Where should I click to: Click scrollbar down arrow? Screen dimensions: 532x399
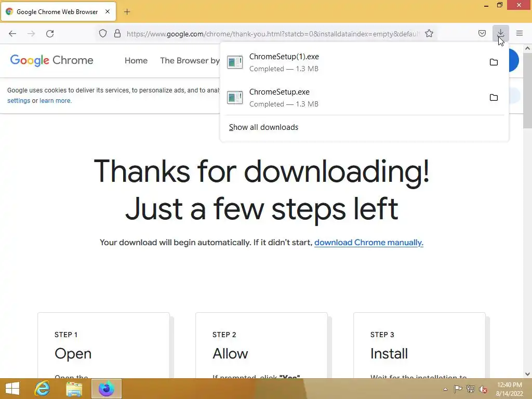point(527,374)
